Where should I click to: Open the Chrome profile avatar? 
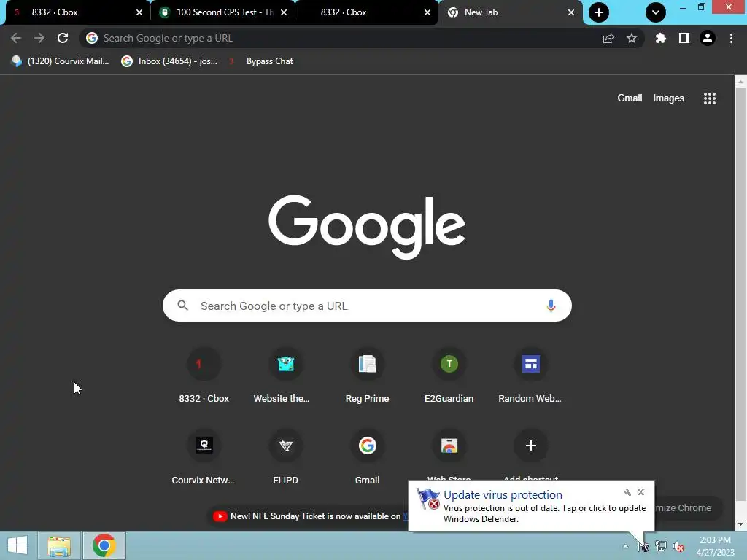coord(708,38)
